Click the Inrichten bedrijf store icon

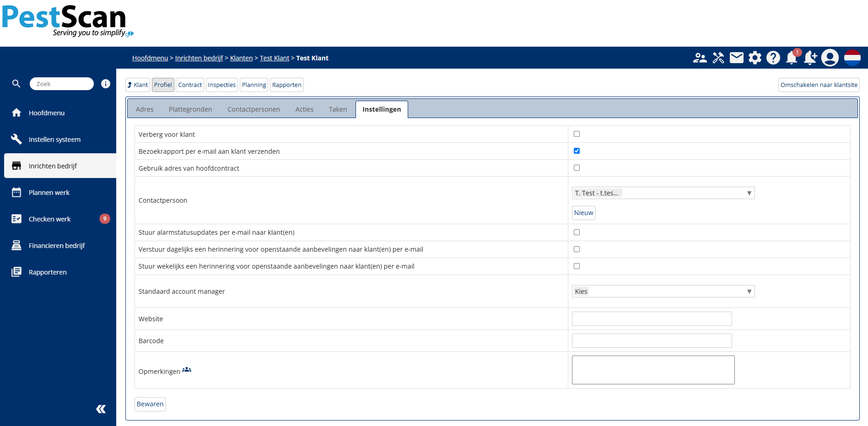[16, 166]
